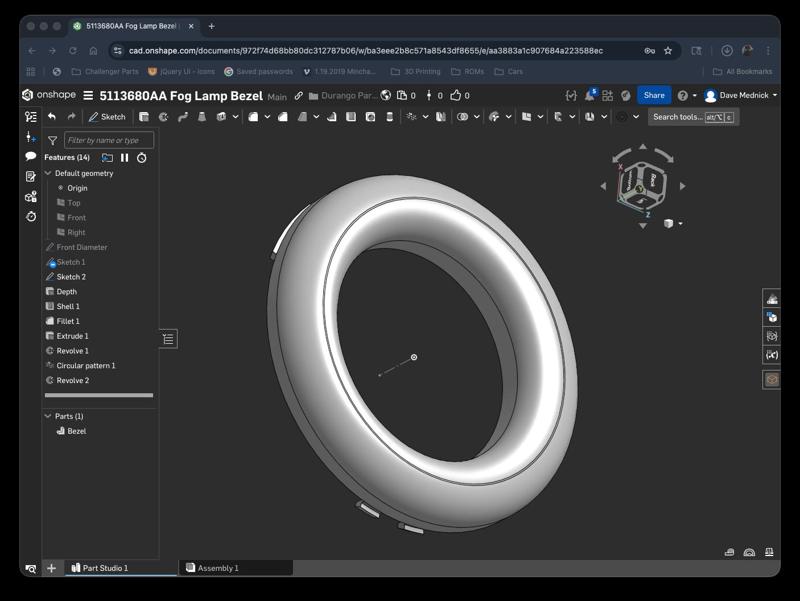The height and width of the screenshot is (601, 800).
Task: Collapse the Default geometry tree group
Action: [x=48, y=173]
